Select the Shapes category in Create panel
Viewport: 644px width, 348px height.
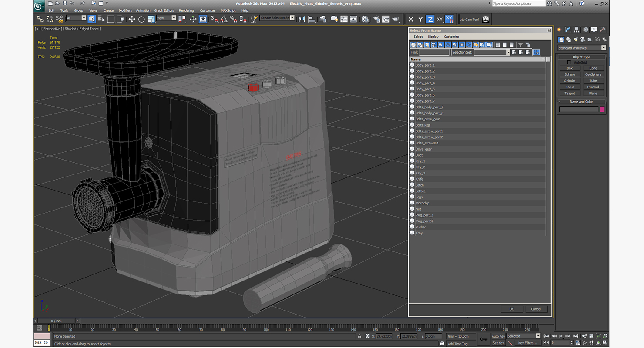click(x=568, y=40)
